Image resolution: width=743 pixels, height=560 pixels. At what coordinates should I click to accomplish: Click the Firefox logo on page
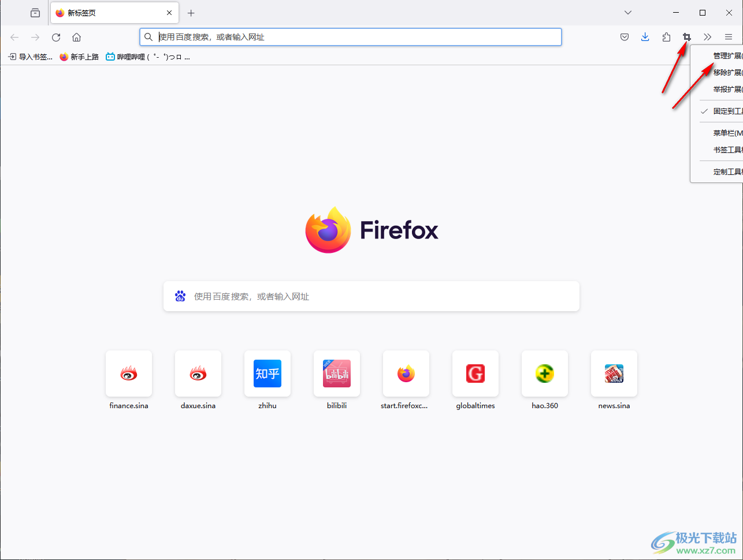click(371, 230)
